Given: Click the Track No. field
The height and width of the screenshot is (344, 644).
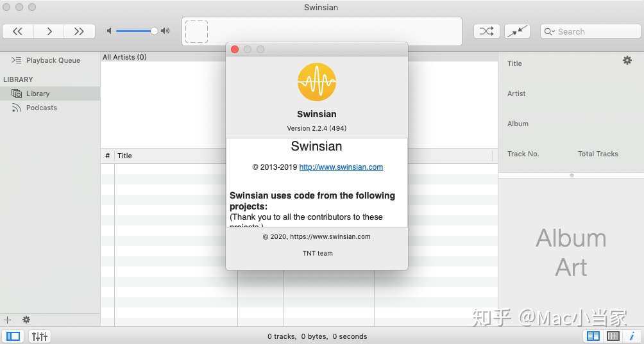Looking at the screenshot, I should (x=523, y=154).
